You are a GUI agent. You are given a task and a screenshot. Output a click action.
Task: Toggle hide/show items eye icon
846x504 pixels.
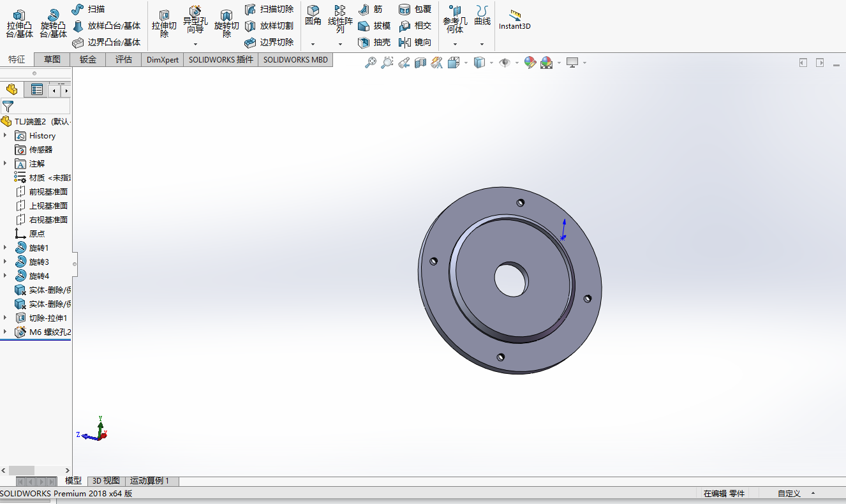tap(505, 63)
